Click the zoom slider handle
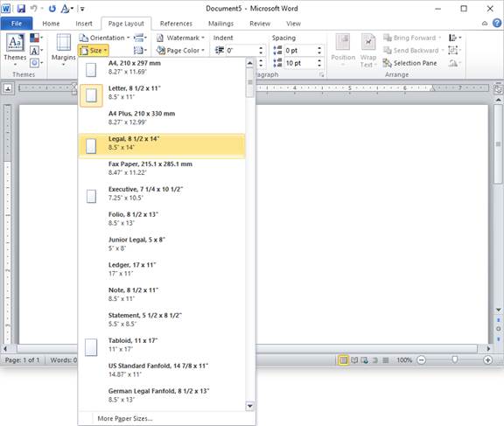The image size is (504, 426). (x=454, y=360)
